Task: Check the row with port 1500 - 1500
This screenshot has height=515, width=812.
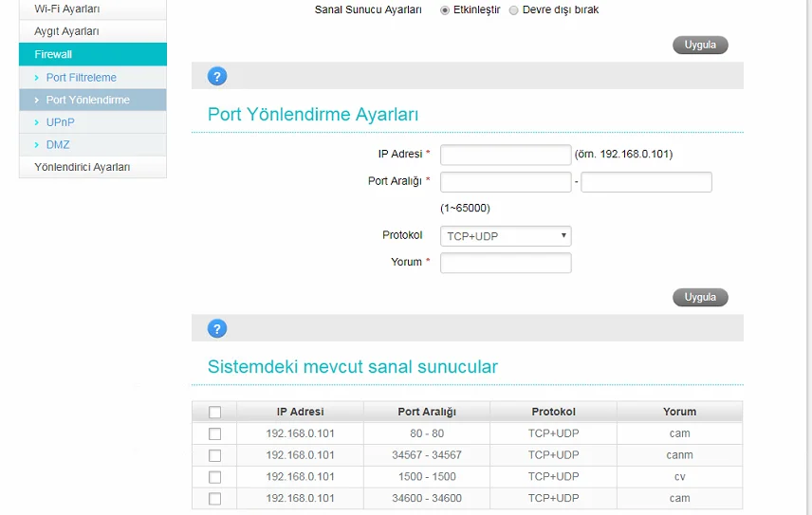Action: 214,477
